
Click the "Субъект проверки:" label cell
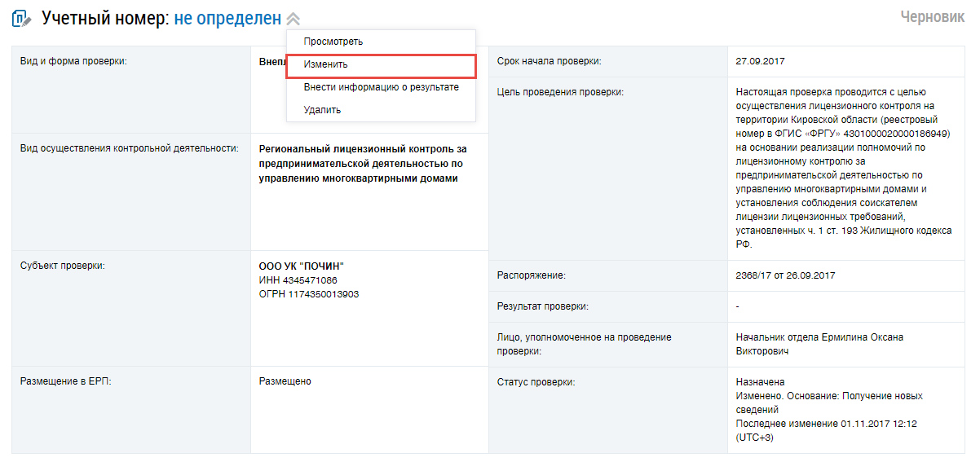tap(63, 266)
